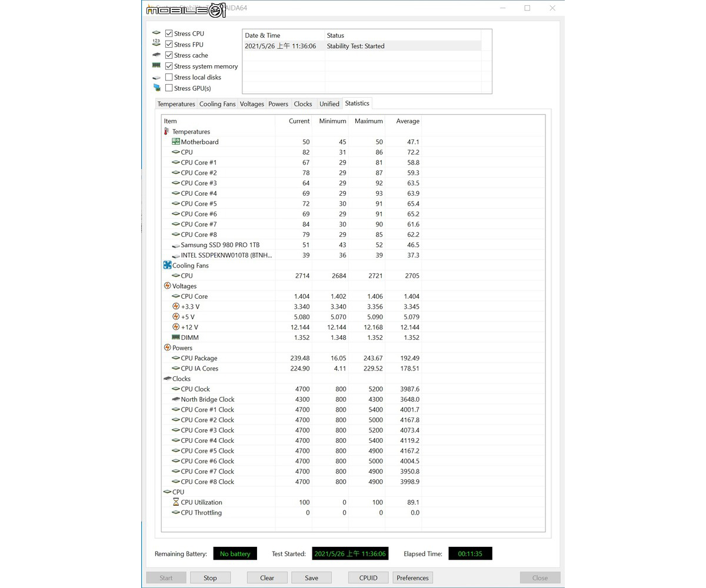Click the CPU Core #1 temperature icon
This screenshot has width=706, height=588.
[x=175, y=162]
